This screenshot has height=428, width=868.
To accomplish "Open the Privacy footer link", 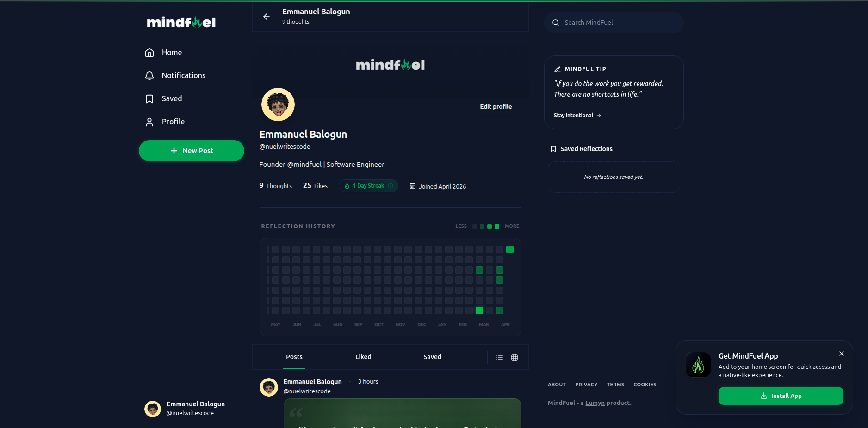I will click(586, 385).
